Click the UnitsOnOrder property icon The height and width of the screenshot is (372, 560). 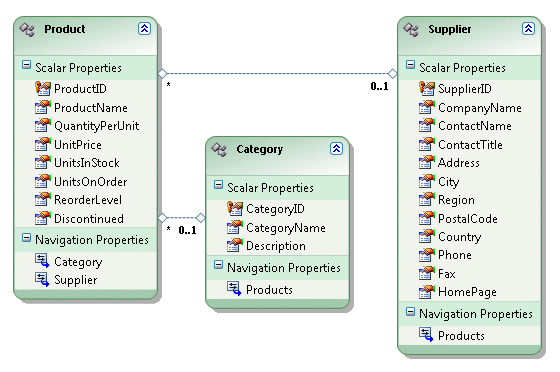pos(42,181)
